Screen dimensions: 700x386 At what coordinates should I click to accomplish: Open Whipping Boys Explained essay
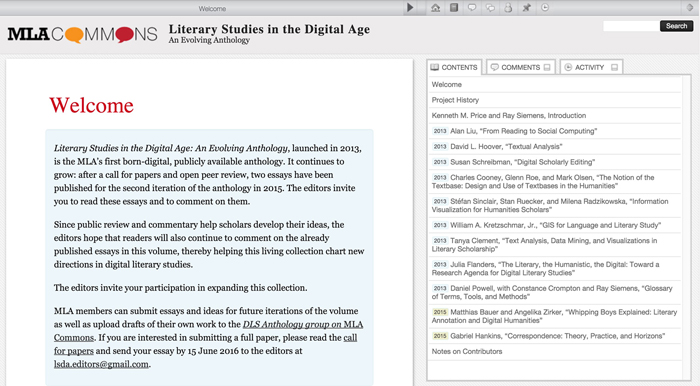click(x=555, y=316)
